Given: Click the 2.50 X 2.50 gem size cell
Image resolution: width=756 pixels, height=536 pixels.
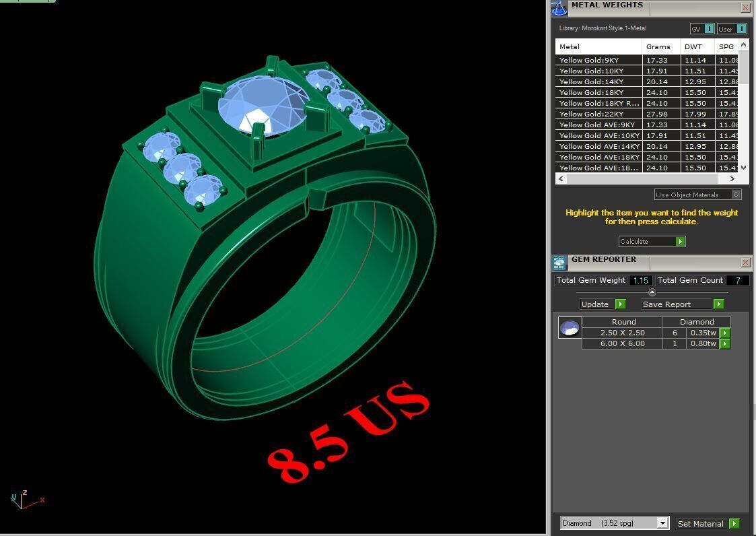Looking at the screenshot, I should [622, 333].
